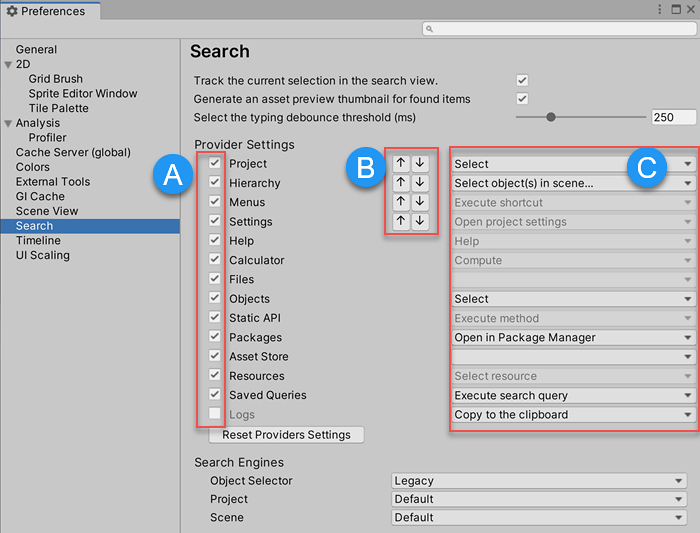
Task: Open Sprite Editor Window preferences
Action: [x=83, y=93]
